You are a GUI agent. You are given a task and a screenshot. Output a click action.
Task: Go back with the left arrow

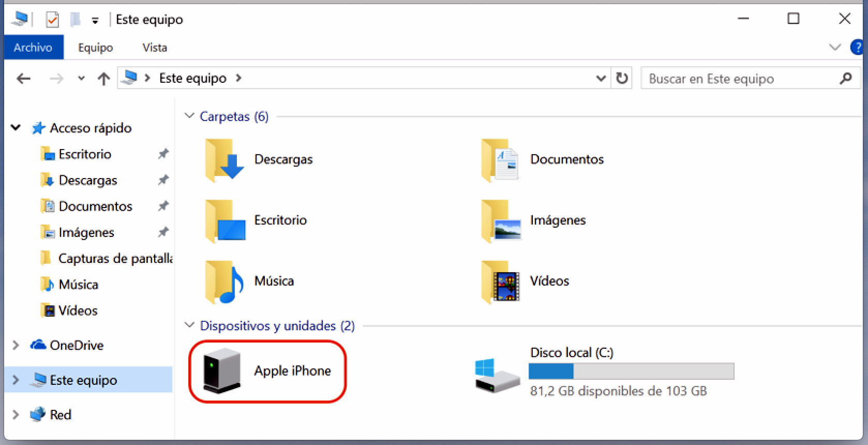[24, 79]
